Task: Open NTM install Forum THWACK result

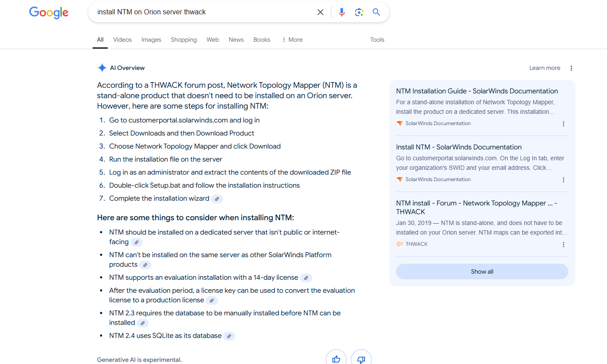Action: 477,208
